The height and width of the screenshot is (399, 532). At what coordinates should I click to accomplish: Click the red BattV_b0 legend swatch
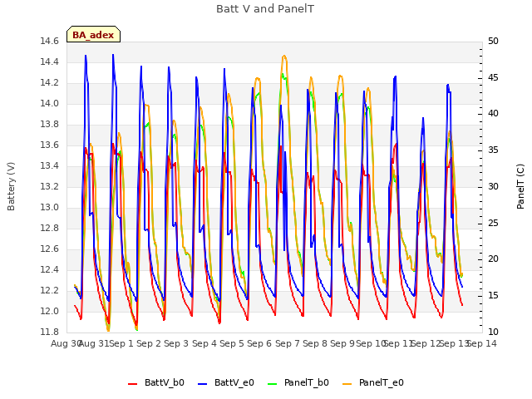pyautogui.click(x=133, y=384)
